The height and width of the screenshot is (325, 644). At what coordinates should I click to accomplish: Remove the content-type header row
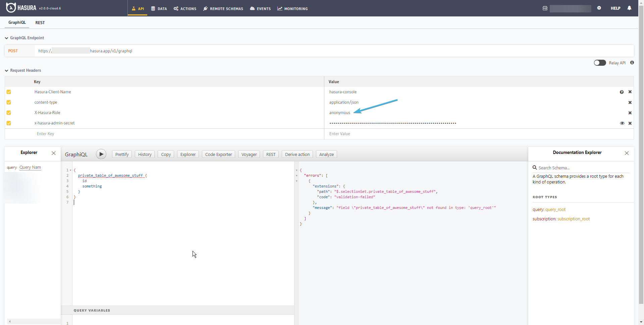pyautogui.click(x=630, y=102)
